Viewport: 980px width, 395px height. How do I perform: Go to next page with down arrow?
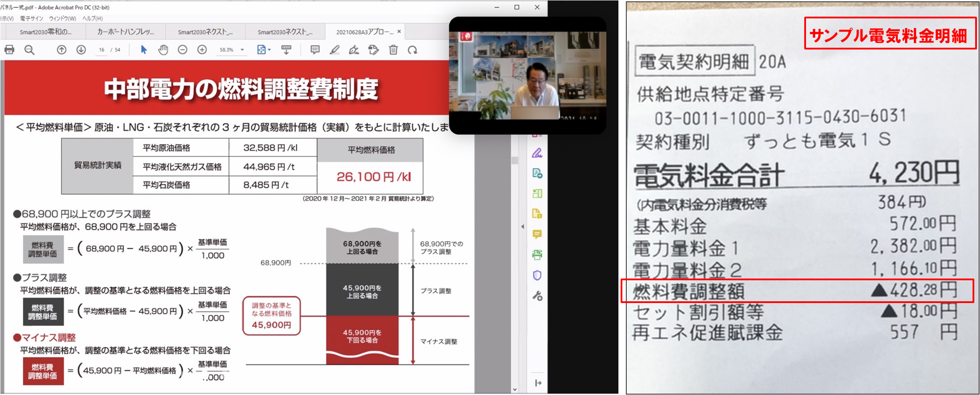click(81, 50)
